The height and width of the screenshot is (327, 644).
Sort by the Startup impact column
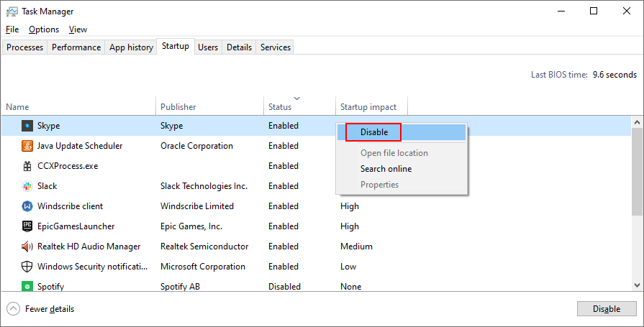[368, 107]
